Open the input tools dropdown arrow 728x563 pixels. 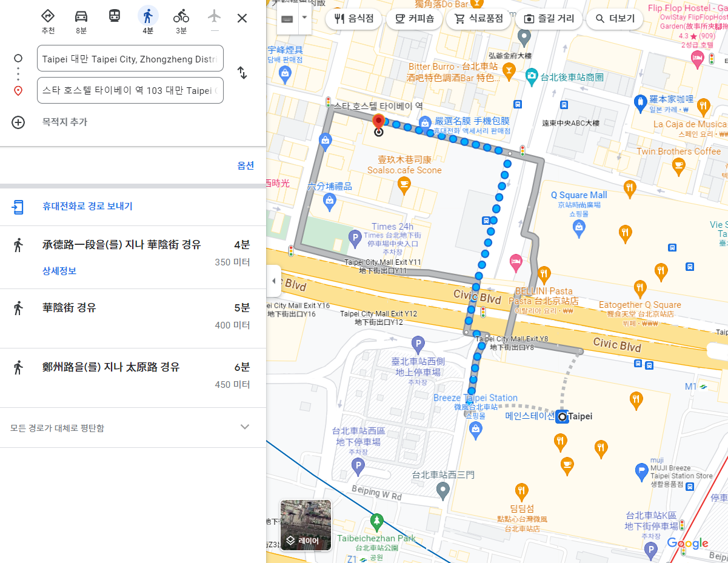click(304, 18)
